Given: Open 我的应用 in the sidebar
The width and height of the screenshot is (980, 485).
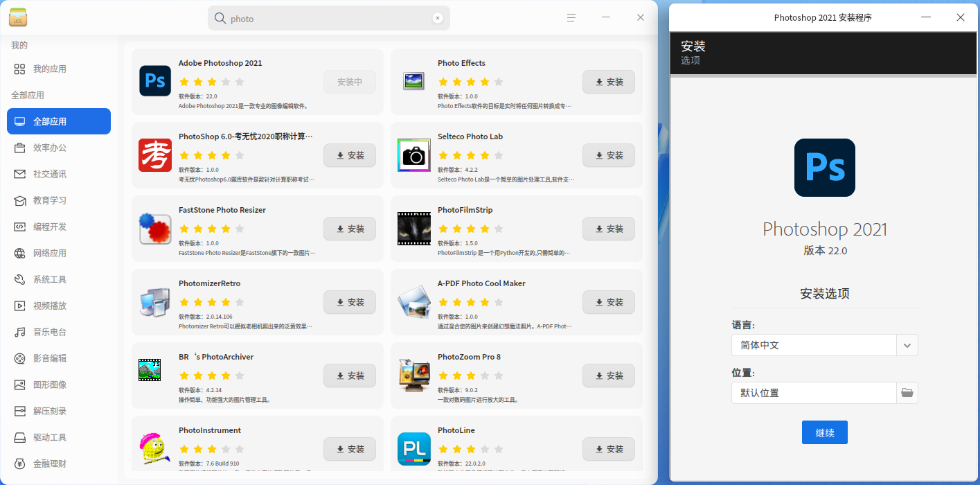Looking at the screenshot, I should tap(59, 69).
